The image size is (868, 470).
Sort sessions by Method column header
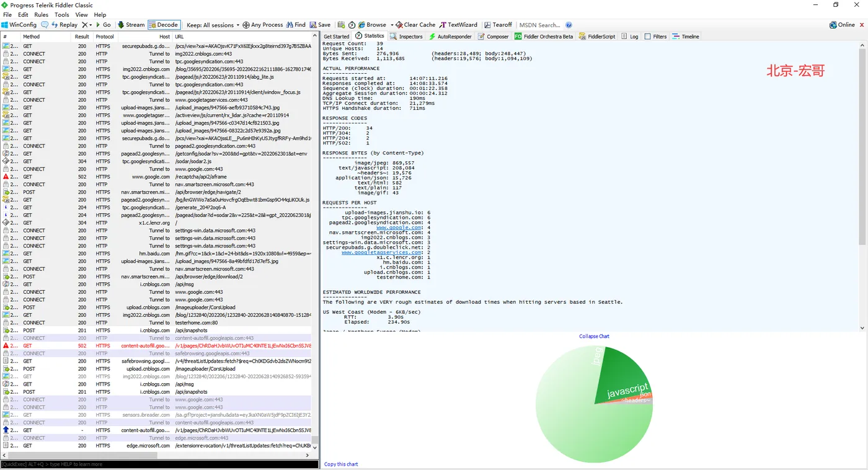point(46,37)
